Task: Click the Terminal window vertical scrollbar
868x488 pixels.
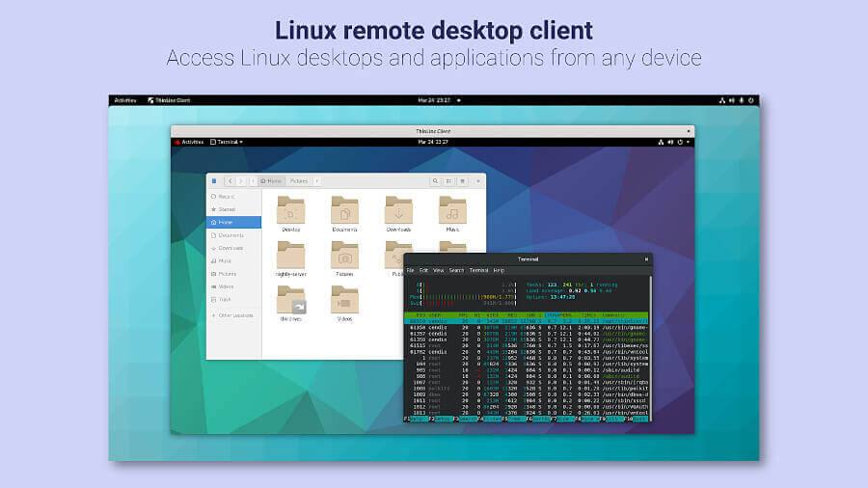Action: [650, 347]
